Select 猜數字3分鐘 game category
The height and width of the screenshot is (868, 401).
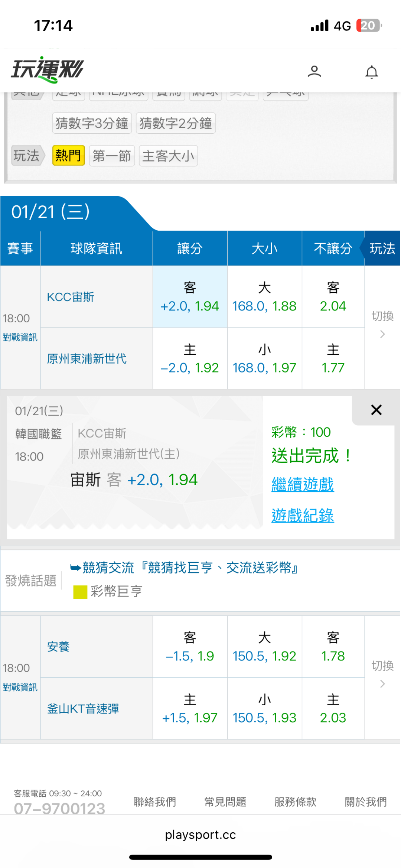[92, 123]
